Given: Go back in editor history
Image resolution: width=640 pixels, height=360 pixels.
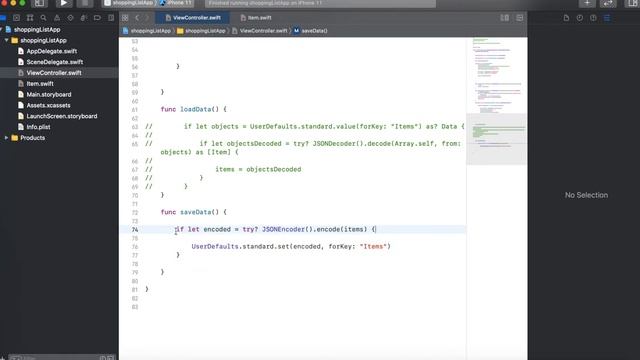Looking at the screenshot, I should [137, 18].
